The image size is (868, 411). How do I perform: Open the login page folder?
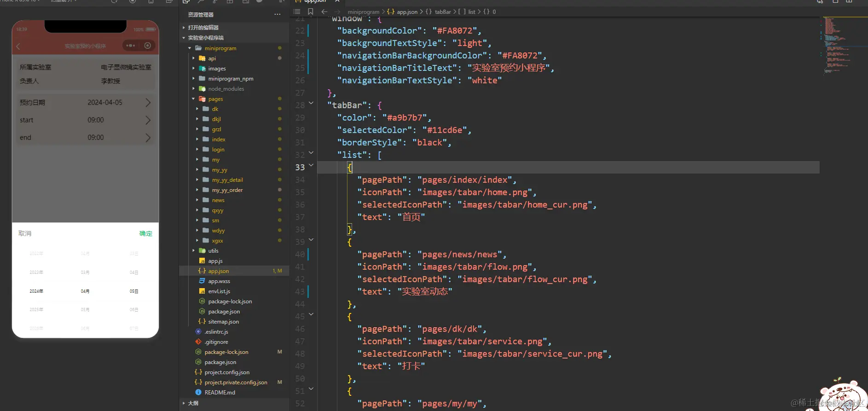(218, 150)
